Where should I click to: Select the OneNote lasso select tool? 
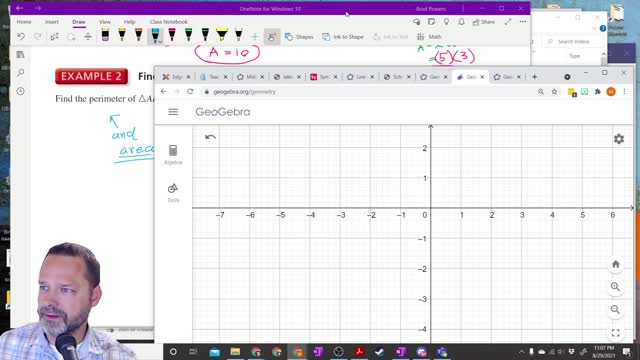[71, 37]
